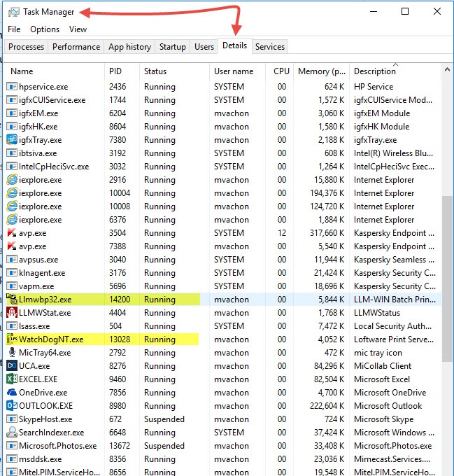Switch to the Processes tab
The width and height of the screenshot is (454, 476).
[x=26, y=47]
